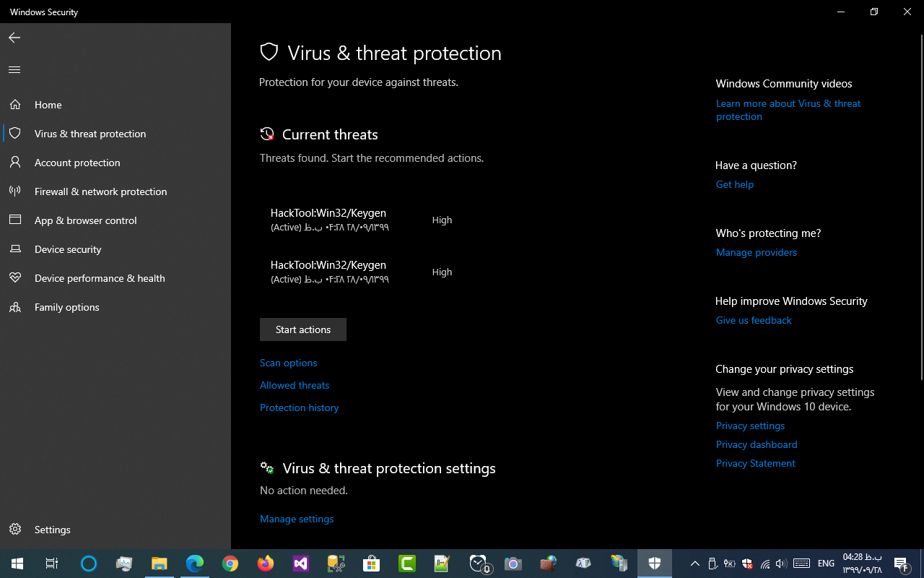Open Device security page
The width and height of the screenshot is (924, 578).
pos(115,249)
